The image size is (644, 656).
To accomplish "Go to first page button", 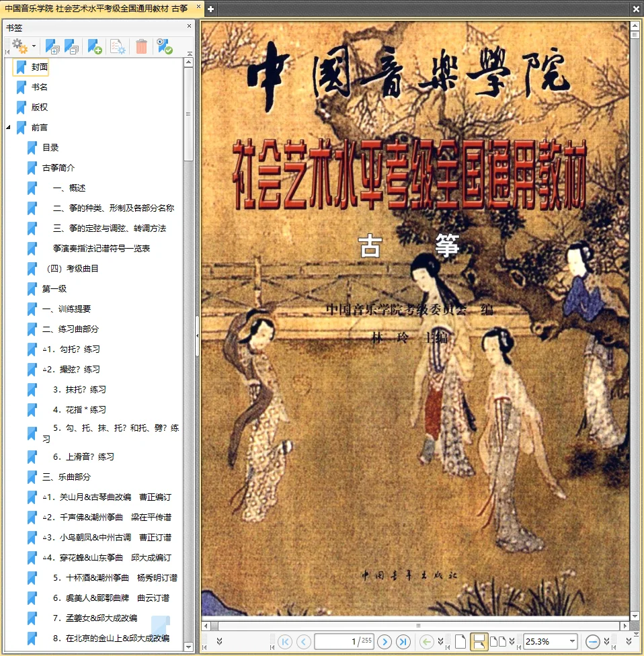I will [x=286, y=641].
